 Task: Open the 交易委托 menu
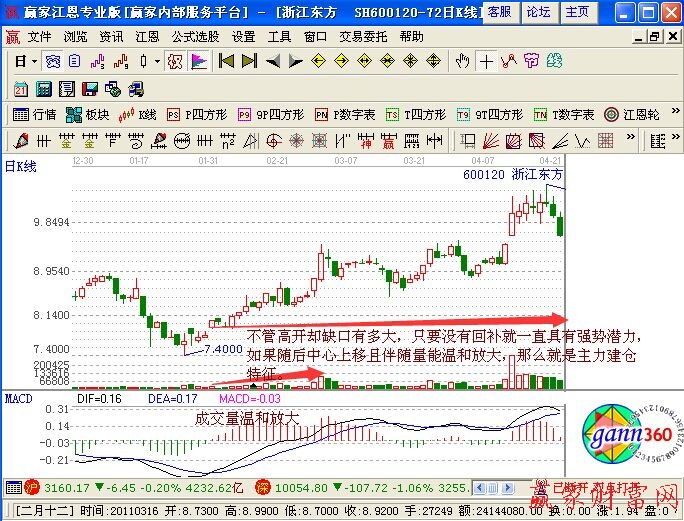pyautogui.click(x=363, y=36)
